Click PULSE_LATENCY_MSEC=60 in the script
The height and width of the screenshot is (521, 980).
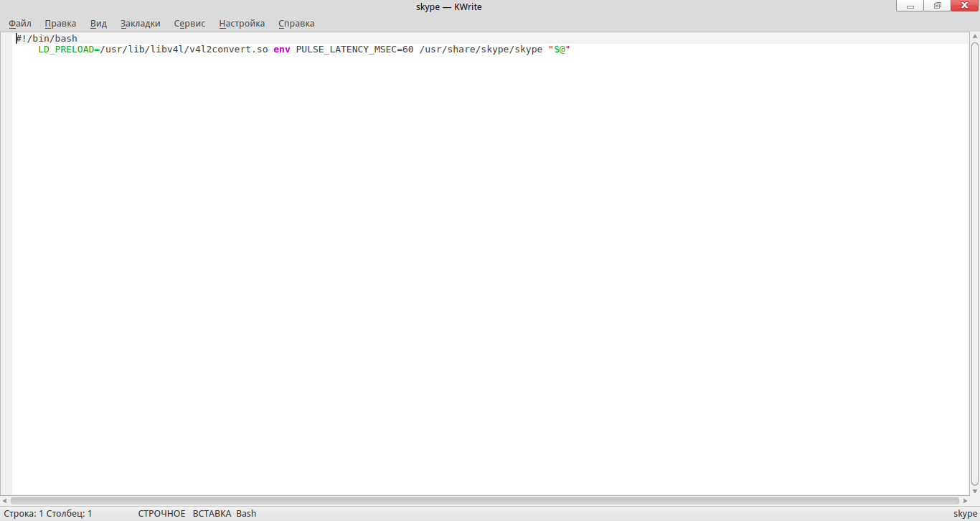354,50
